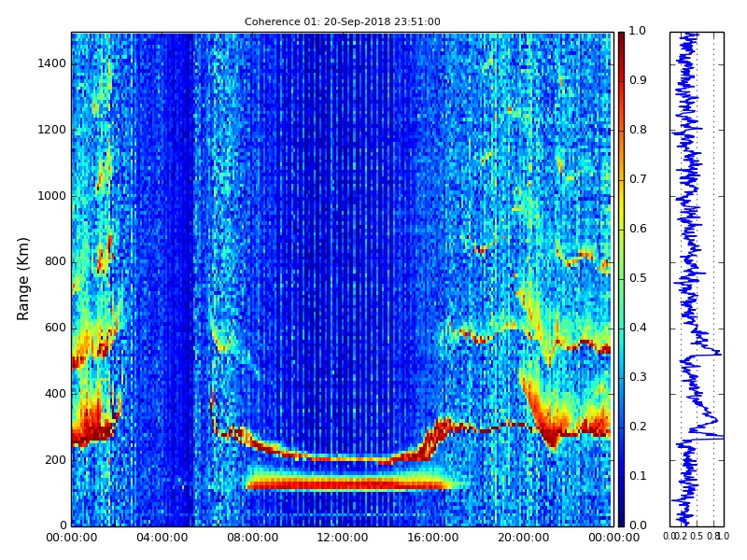Click the 600 range tick label
The image size is (747, 560).
coord(55,328)
